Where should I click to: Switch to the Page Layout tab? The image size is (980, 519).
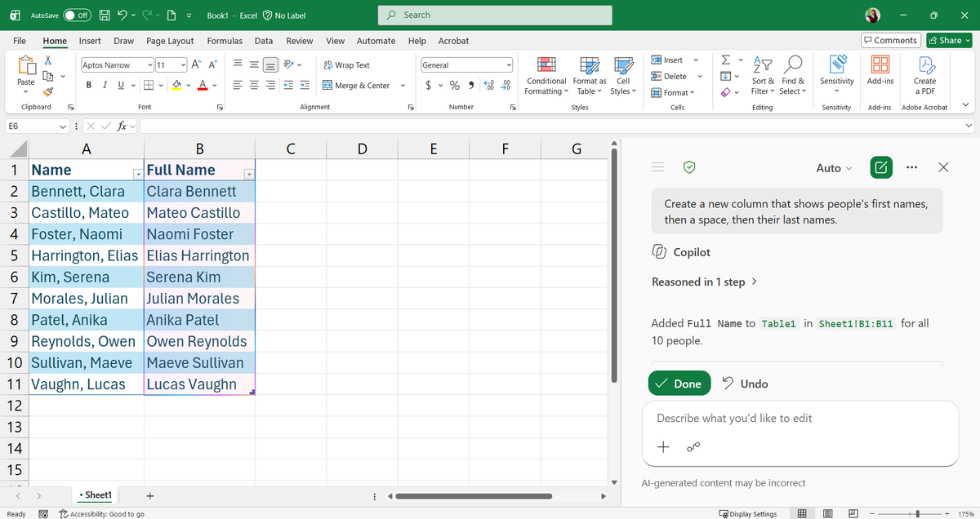170,41
